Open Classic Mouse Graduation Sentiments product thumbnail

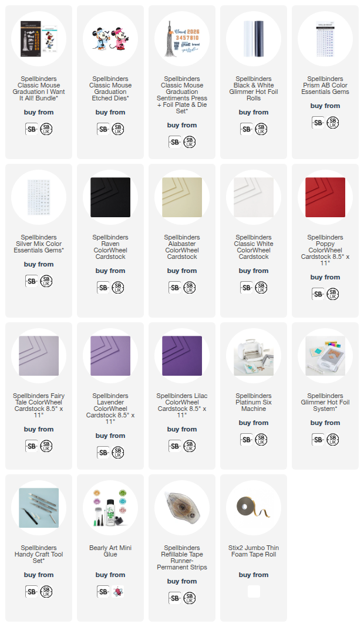pos(182,39)
